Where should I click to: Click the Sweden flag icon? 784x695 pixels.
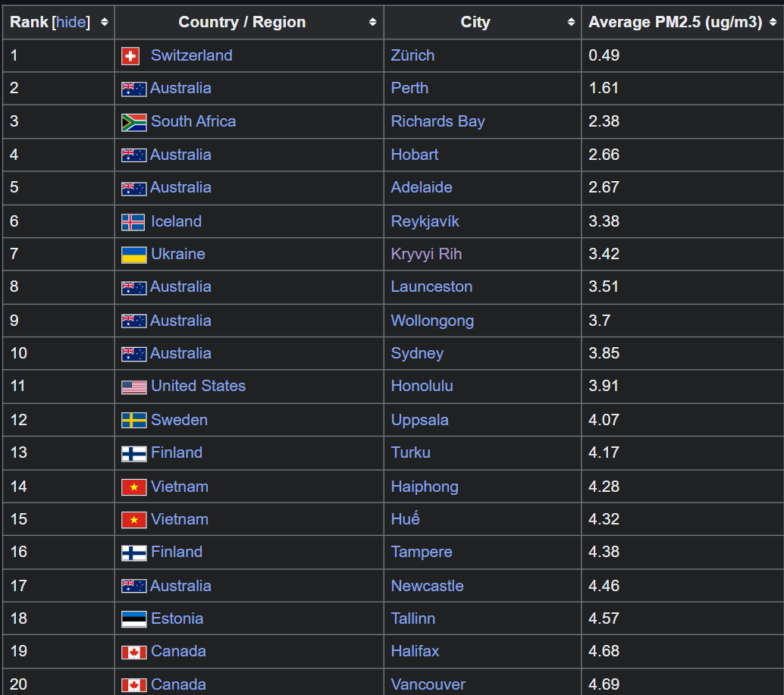(134, 420)
